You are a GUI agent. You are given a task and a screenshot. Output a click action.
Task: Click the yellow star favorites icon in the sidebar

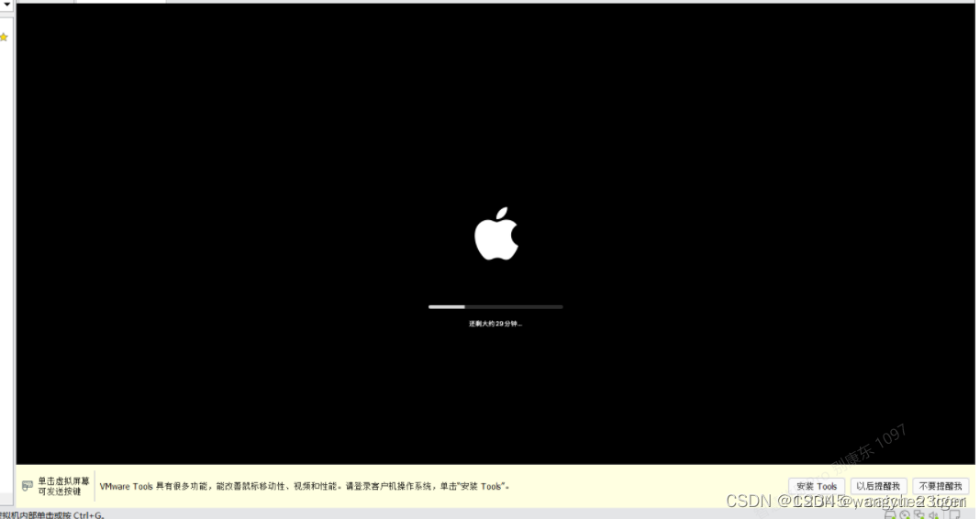click(4, 38)
